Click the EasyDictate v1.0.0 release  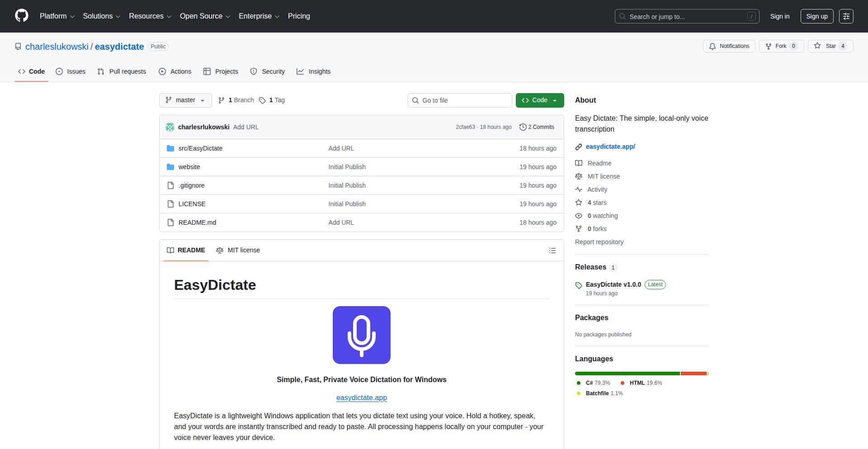pyautogui.click(x=613, y=284)
